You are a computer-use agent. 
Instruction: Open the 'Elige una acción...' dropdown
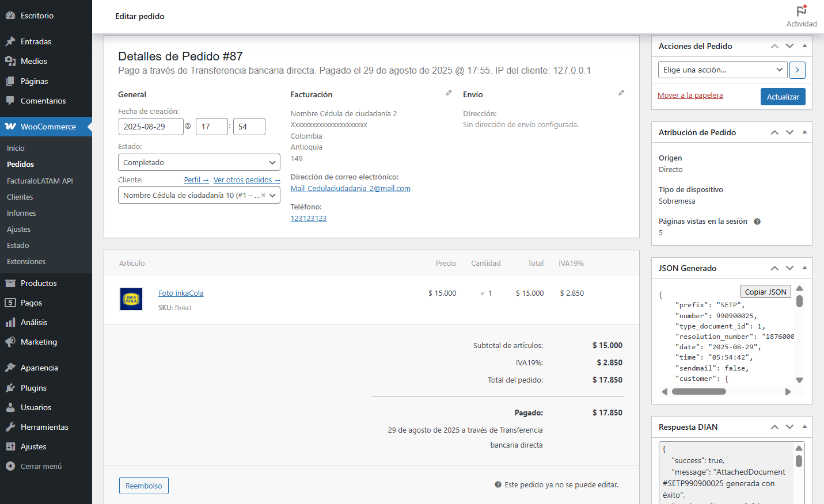pos(723,70)
